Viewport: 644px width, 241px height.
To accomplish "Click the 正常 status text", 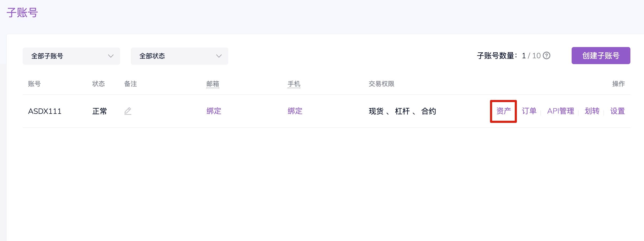I will point(100,111).
